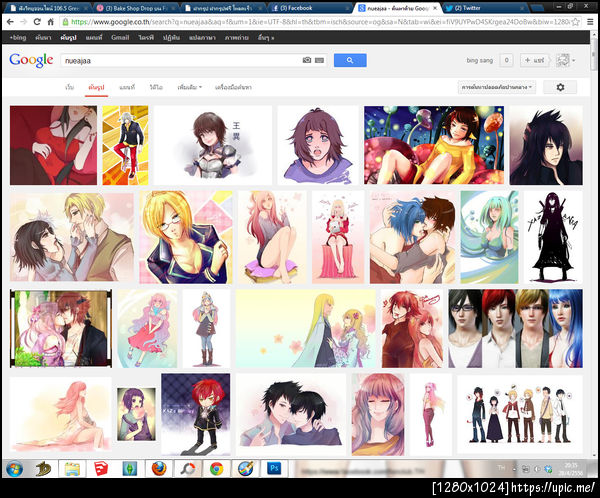Open the group of standing characters thumbnail
Viewport: 600px width, 498px height.
[520, 415]
